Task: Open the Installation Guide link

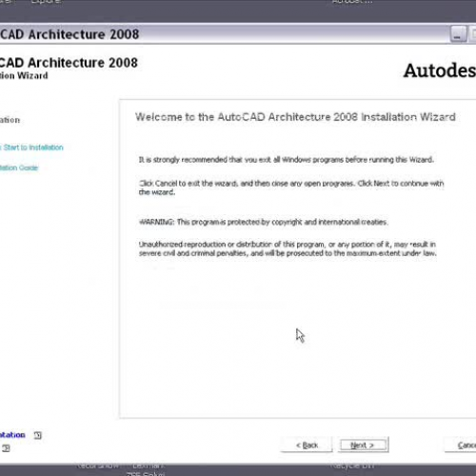Action: point(19,168)
